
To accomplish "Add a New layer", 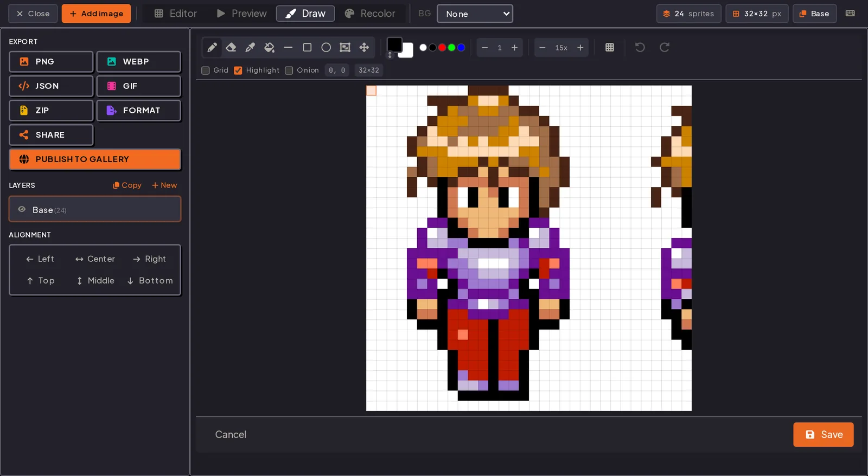I will click(164, 185).
